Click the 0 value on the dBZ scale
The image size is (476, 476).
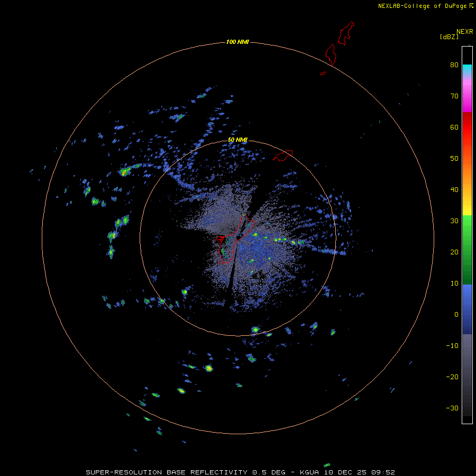click(x=456, y=315)
